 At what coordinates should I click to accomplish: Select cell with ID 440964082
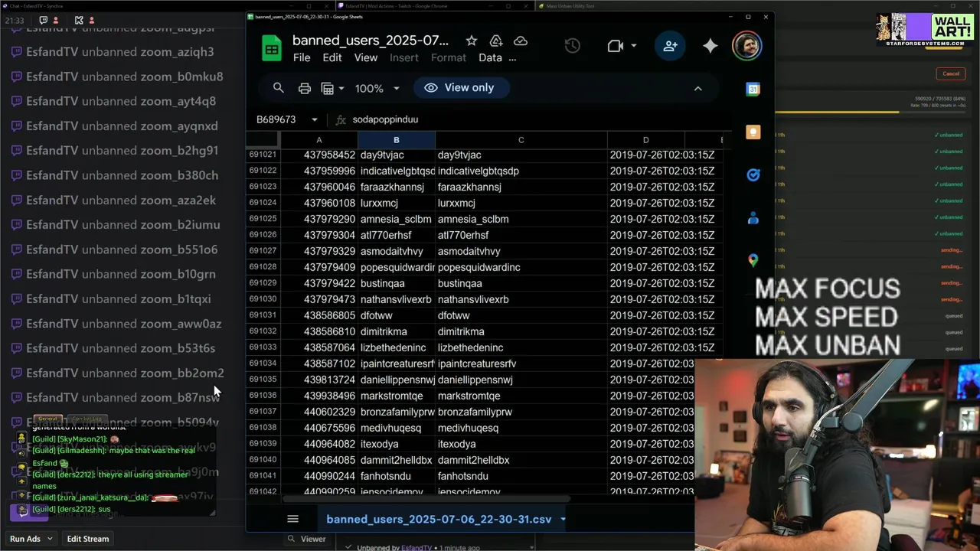pos(319,444)
